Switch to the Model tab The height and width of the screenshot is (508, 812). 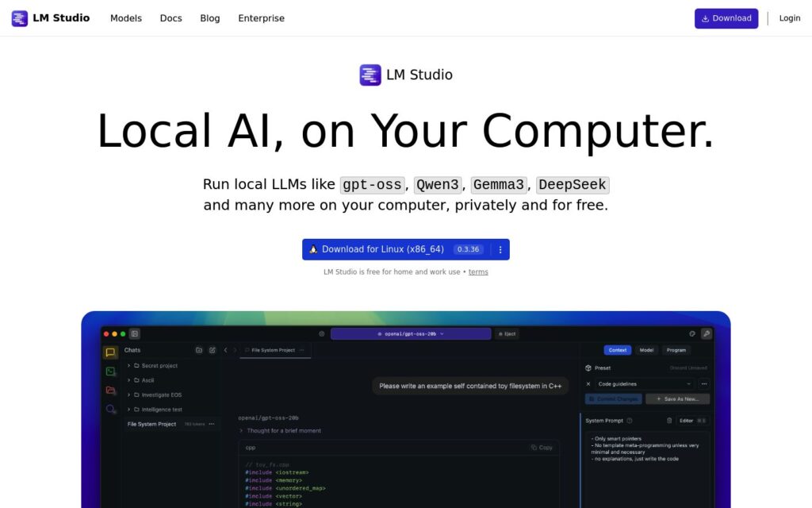[646, 350]
